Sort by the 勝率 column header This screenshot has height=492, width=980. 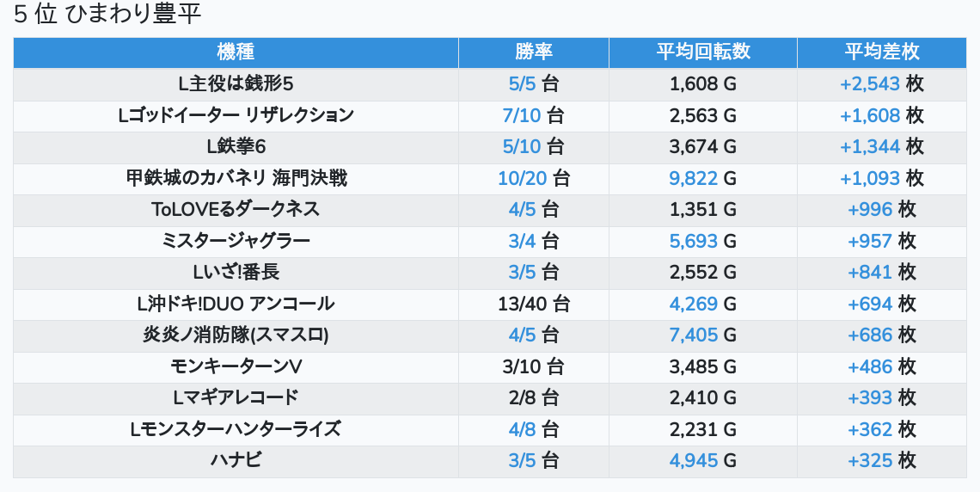click(x=534, y=52)
